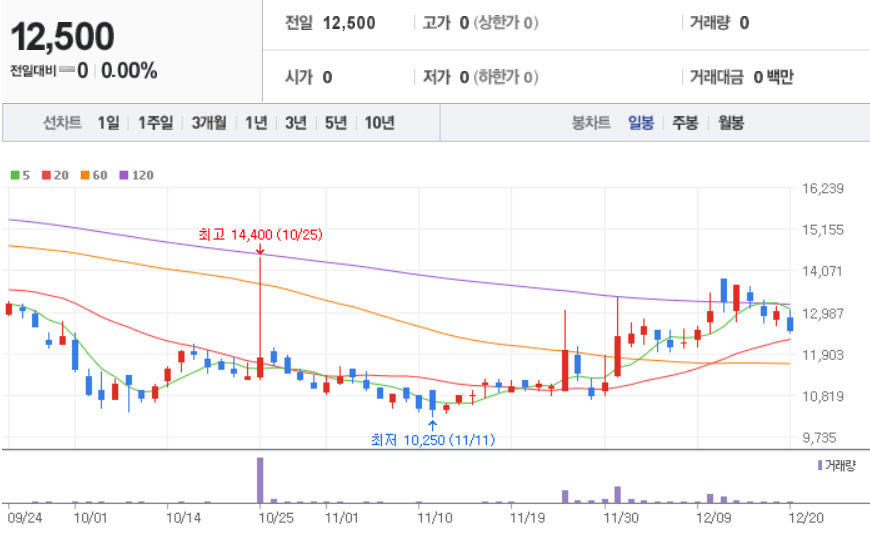870x543 pixels.
Task: Choose the 10년 line chart range
Action: (380, 123)
